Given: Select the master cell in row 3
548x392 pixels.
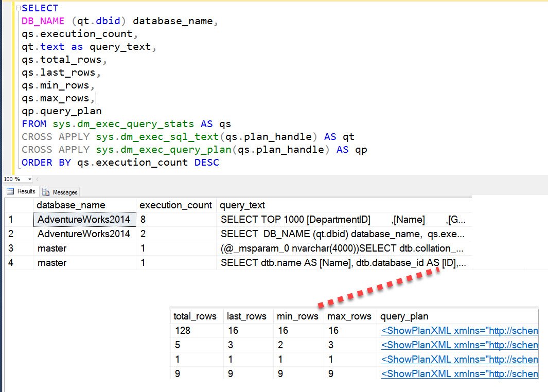Looking at the screenshot, I should click(84, 248).
